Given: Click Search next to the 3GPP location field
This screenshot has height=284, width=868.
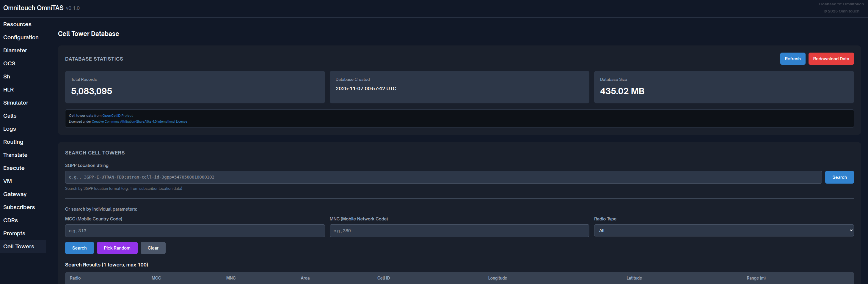Looking at the screenshot, I should pyautogui.click(x=839, y=177).
